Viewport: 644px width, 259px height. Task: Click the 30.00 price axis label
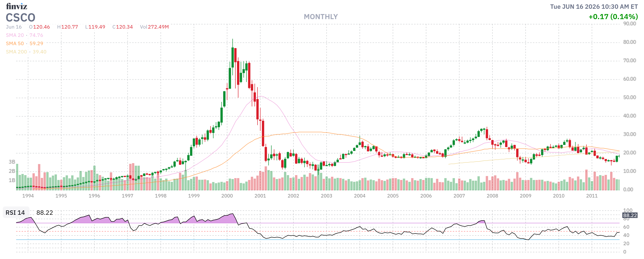(629, 134)
